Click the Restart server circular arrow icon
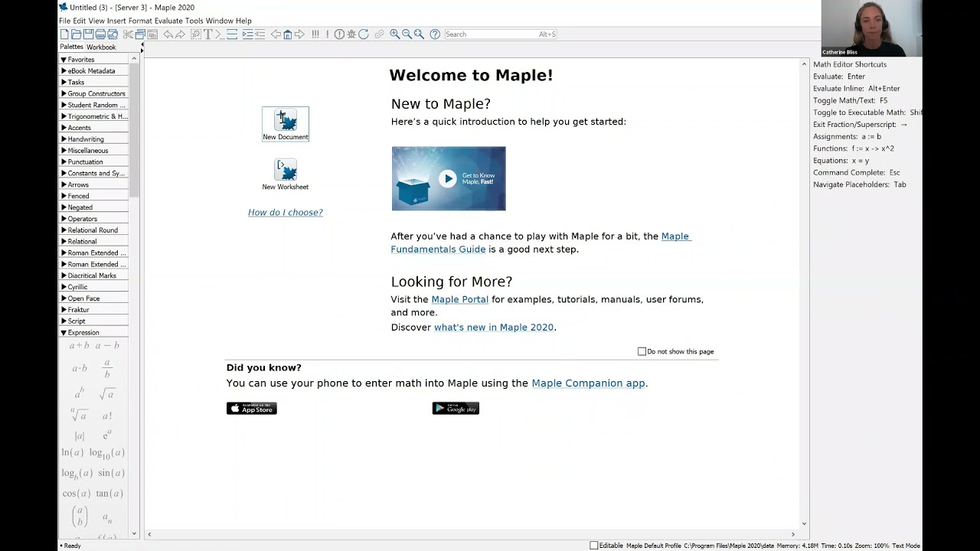This screenshot has height=551, width=980. [363, 34]
